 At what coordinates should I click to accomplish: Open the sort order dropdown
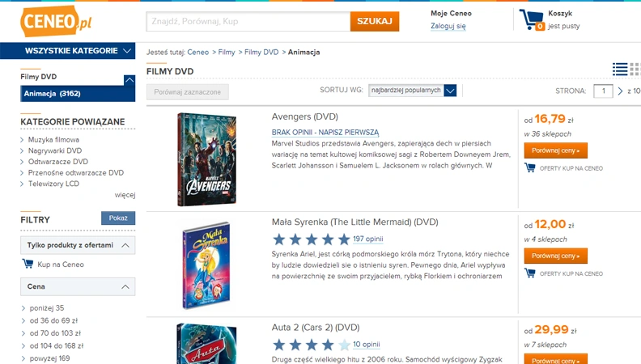click(x=412, y=91)
